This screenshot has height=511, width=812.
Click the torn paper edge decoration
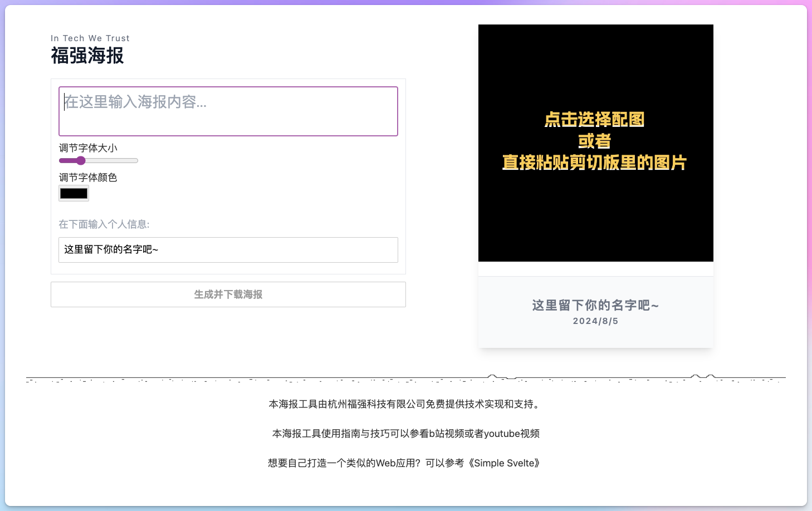(405, 377)
